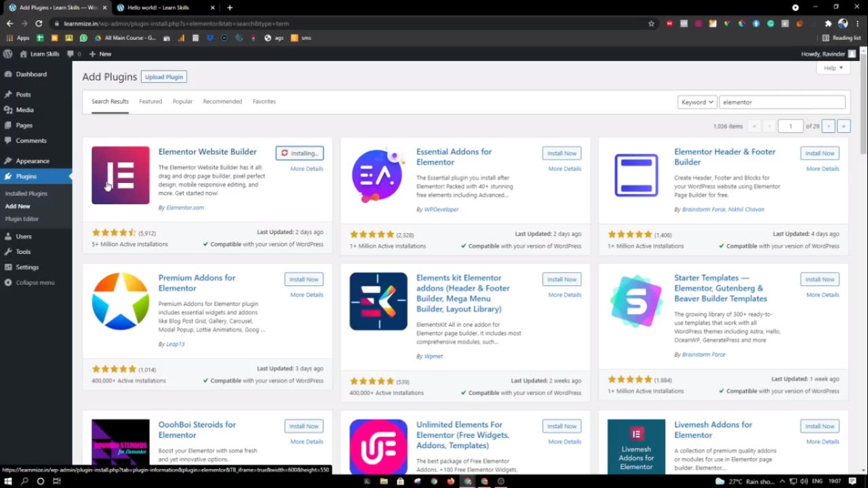
Task: Install OoohBoi Steroids for Elementor
Action: (x=304, y=426)
